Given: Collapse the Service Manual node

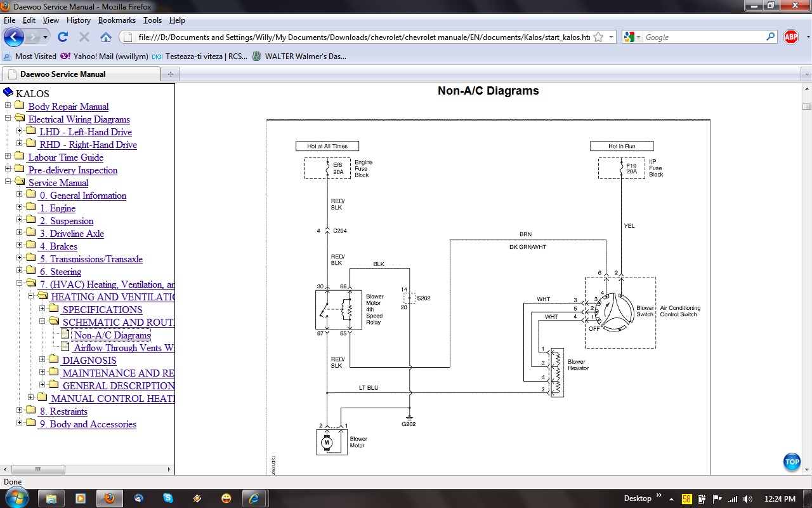Looking at the screenshot, I should coord(8,182).
